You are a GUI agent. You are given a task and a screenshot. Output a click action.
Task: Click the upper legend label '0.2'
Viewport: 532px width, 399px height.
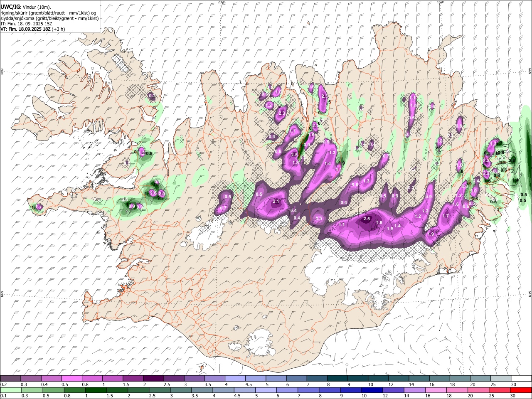coord(3,384)
